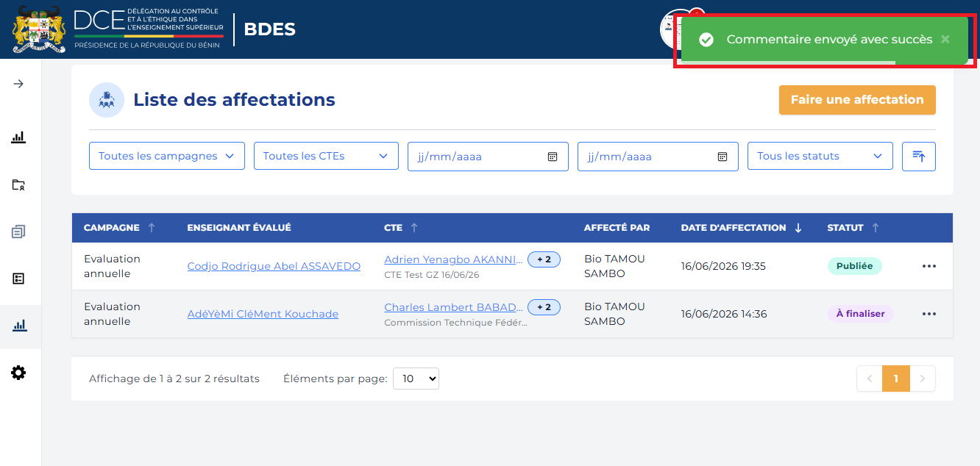
Task: Open 'Toutes les campagnes' dropdown
Action: click(x=167, y=156)
